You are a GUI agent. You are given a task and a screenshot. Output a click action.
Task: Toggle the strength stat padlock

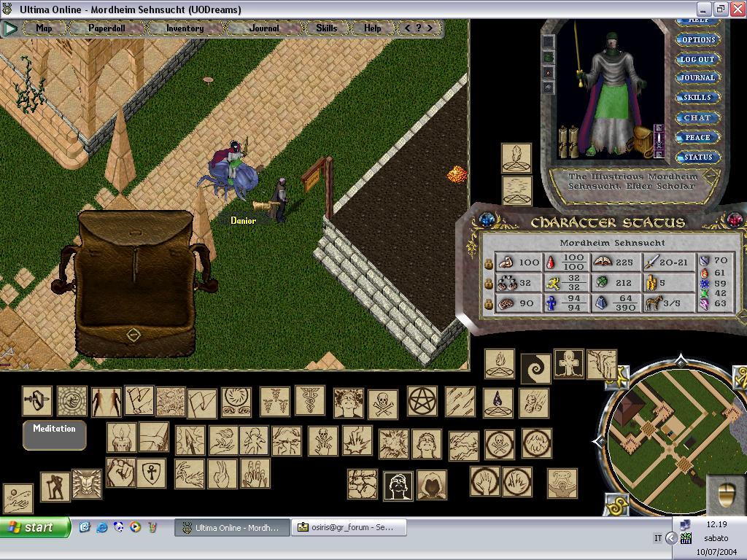click(x=488, y=263)
